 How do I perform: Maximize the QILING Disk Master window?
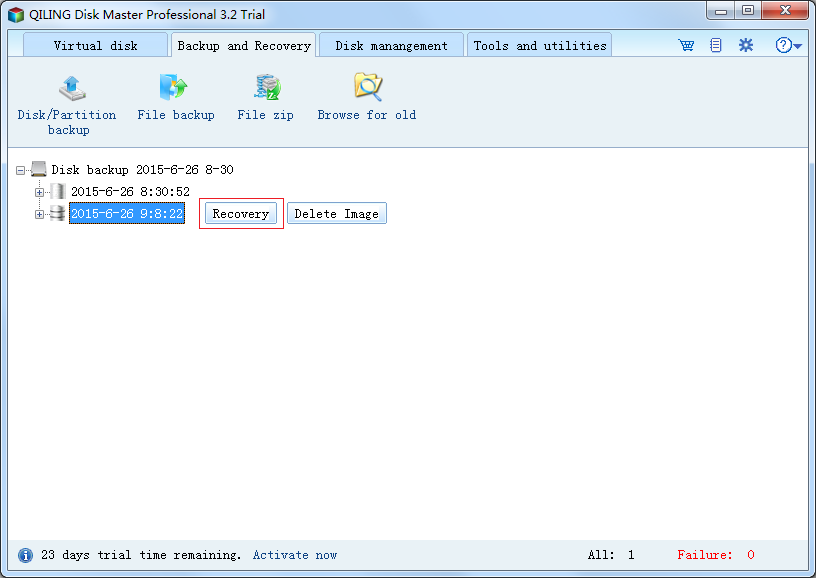(748, 11)
